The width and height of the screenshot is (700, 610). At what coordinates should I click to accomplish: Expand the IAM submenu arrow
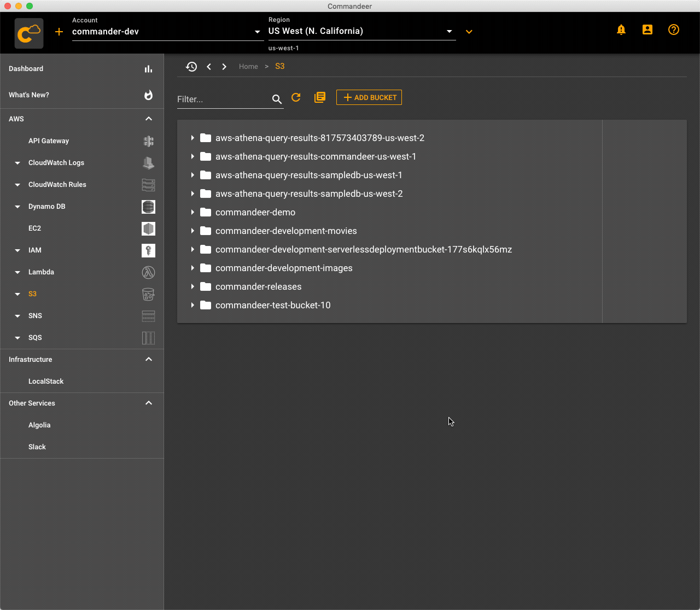(17, 250)
